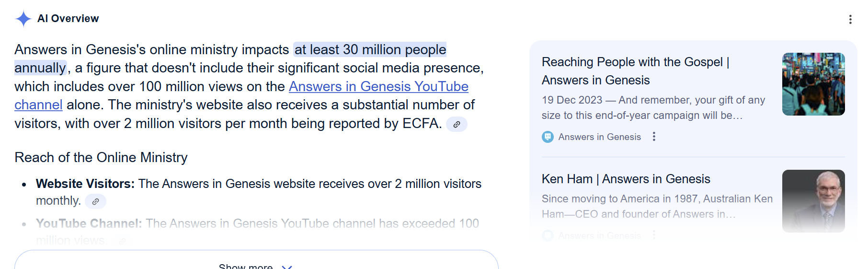Click the "Reach of the Online Ministry" heading
Screen dimensions: 868x269
tap(101, 158)
